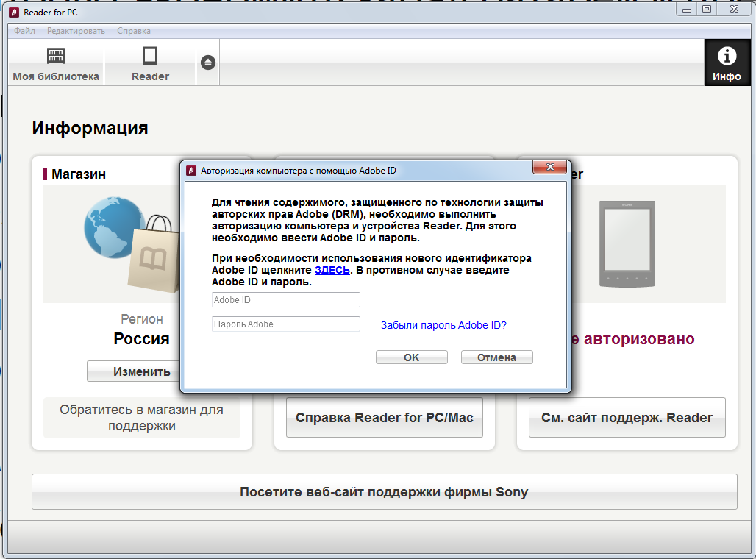Viewport: 756px width, 559px height.
Task: Maximize the Reader for PC window
Action: point(707,10)
